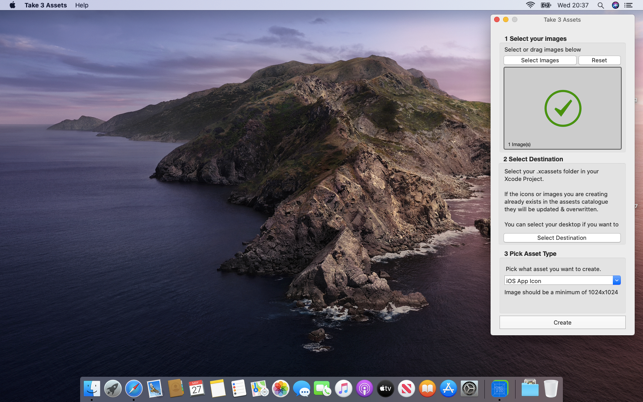The width and height of the screenshot is (643, 402).
Task: Open the iOS App Icon asset type dropdown
Action: [x=617, y=281]
